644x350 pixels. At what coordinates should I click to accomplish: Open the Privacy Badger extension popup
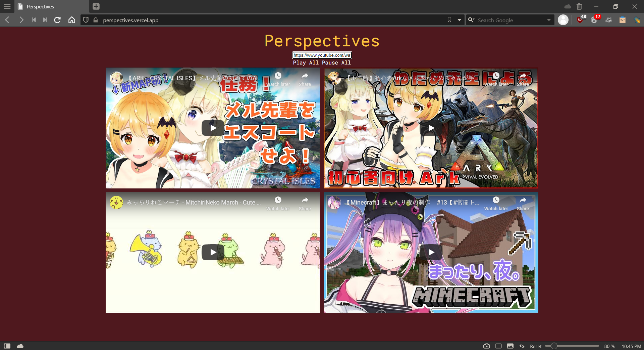tap(608, 20)
